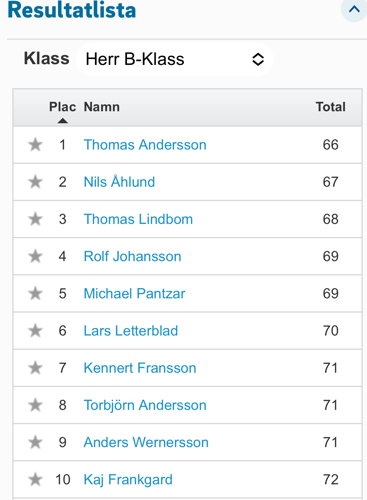Screen dimensions: 367x500
Task: Open Thomas Andersson's player link
Action: pyautogui.click(x=145, y=145)
